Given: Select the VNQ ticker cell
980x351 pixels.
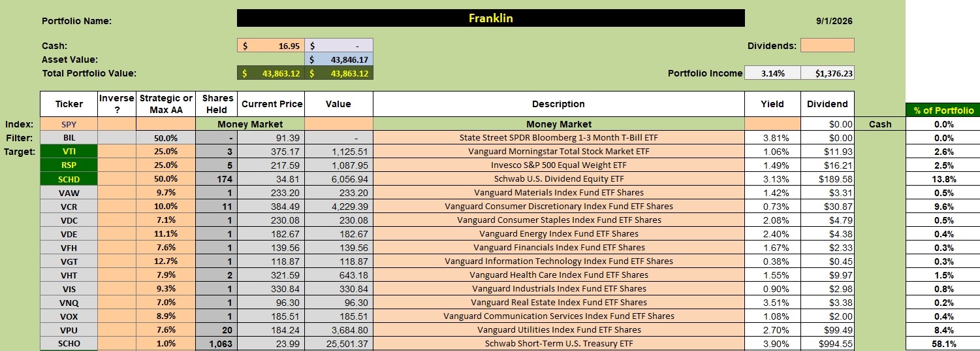Looking at the screenshot, I should point(69,303).
